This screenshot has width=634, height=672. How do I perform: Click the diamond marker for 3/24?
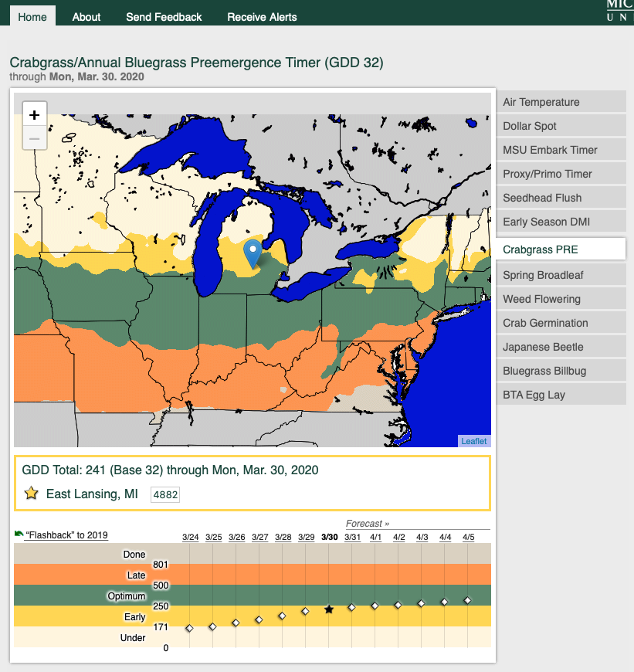[189, 629]
